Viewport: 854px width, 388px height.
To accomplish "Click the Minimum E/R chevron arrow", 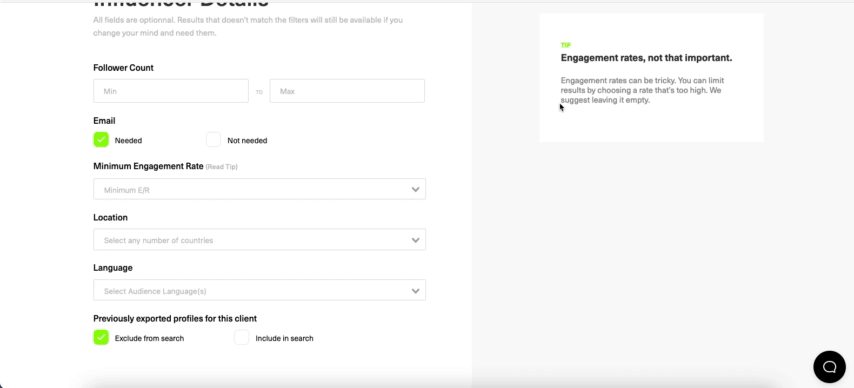I will (416, 190).
